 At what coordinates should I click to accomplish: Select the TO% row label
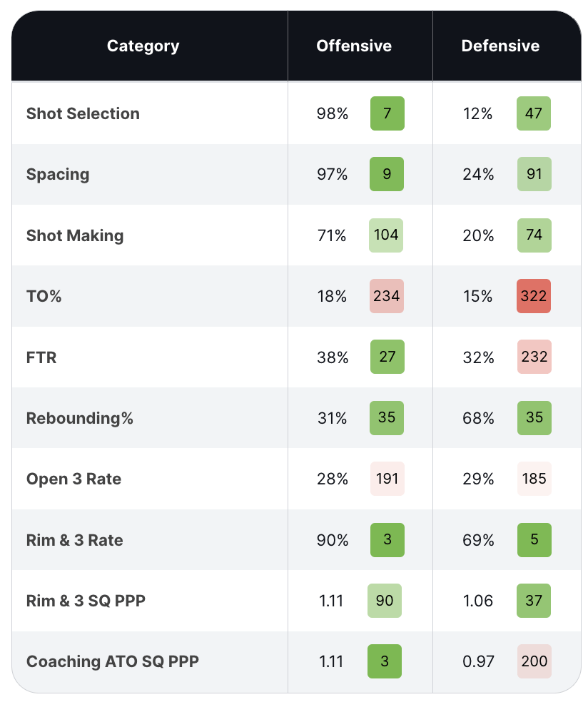click(44, 296)
